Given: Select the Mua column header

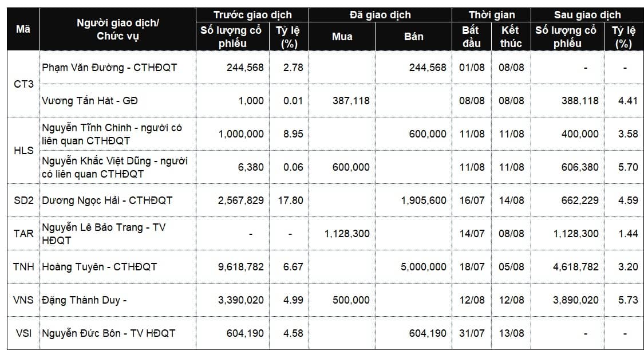Looking at the screenshot, I should coord(342,37).
